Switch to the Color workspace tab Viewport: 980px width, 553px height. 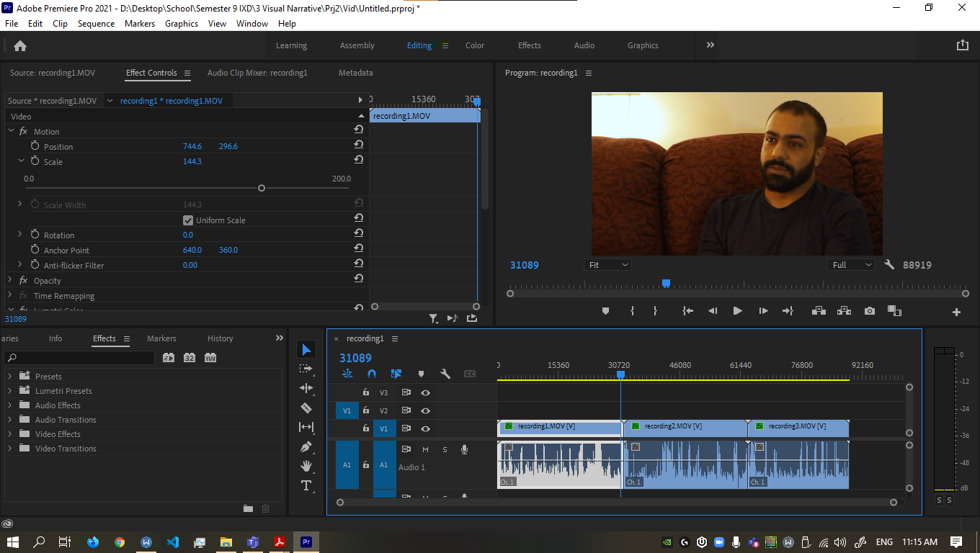coord(474,45)
